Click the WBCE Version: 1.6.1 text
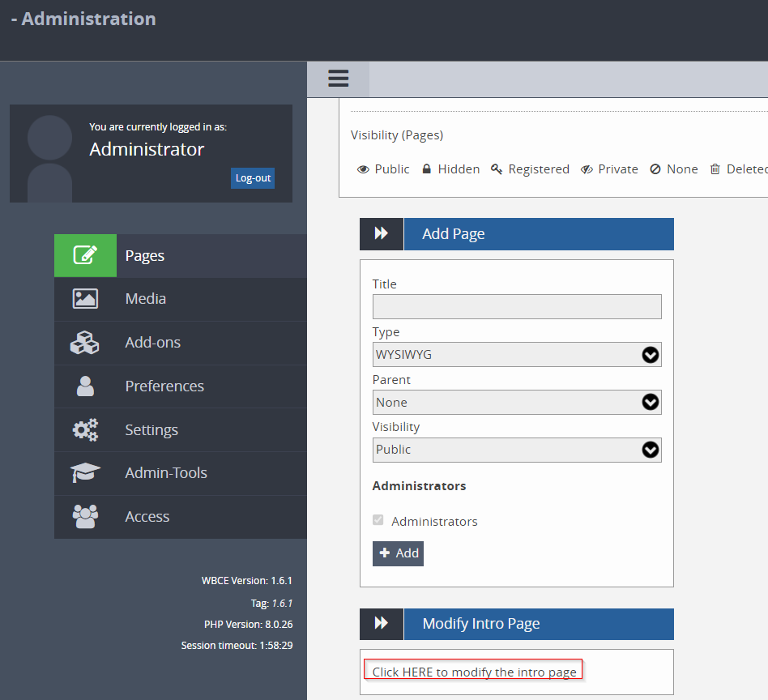768x700 pixels. [x=246, y=580]
